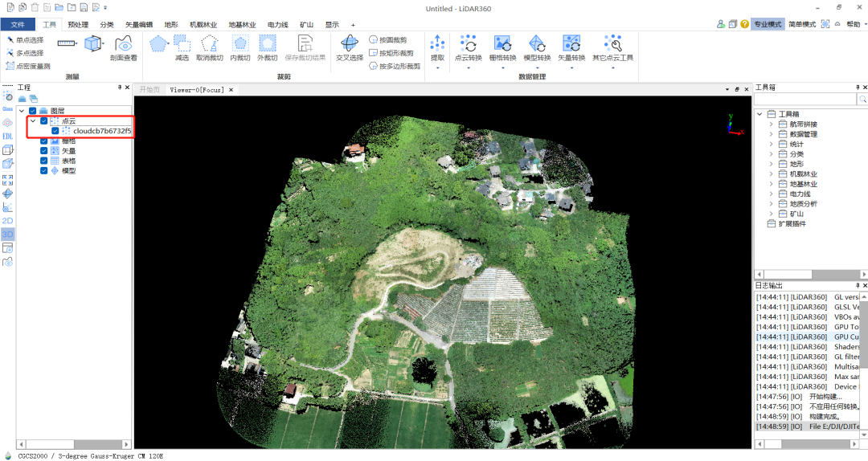The height and width of the screenshot is (461, 868).
Task: Click the ruler length measurement icon
Action: 67,43
